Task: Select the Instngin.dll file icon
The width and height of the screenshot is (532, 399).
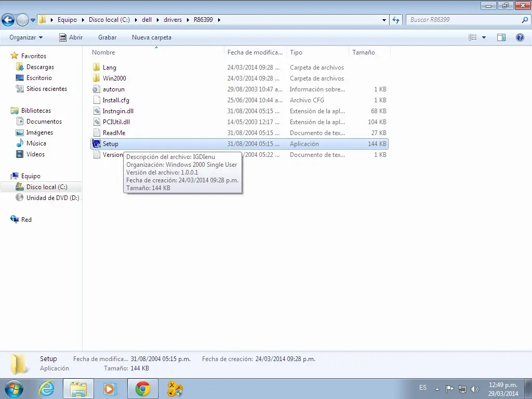Action: 96,111
